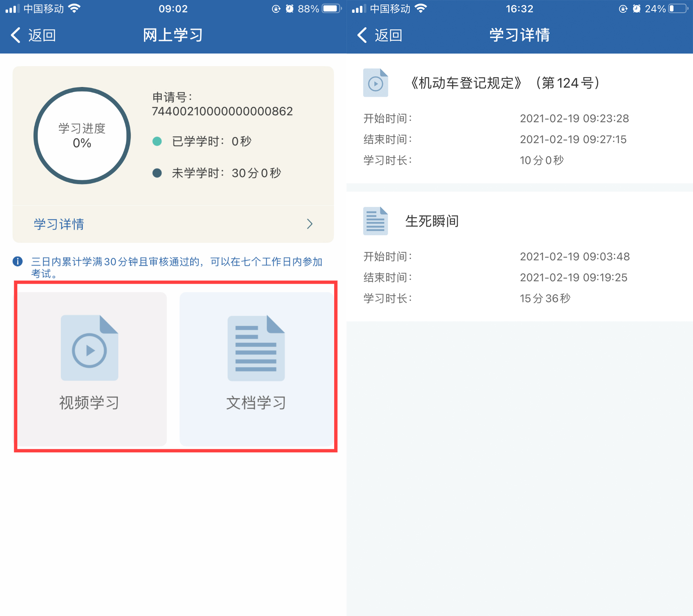Tap the right screen Wi-Fi status icon
Viewport: 693px width, 616px height.
click(x=421, y=8)
